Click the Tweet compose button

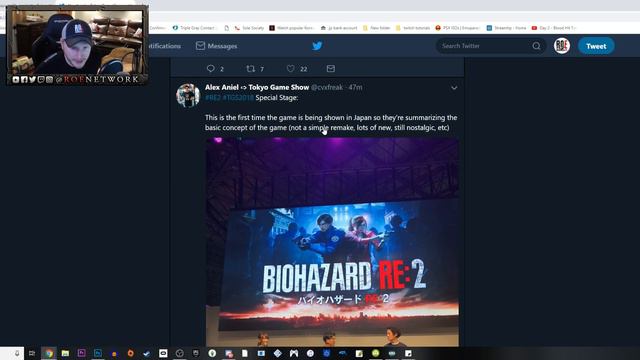(596, 46)
